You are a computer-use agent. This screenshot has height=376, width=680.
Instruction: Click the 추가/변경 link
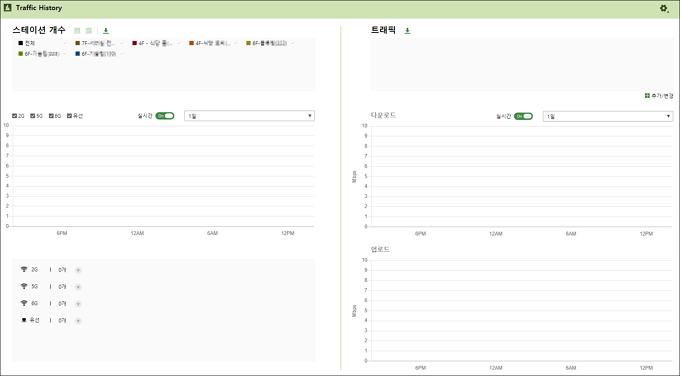tap(662, 96)
